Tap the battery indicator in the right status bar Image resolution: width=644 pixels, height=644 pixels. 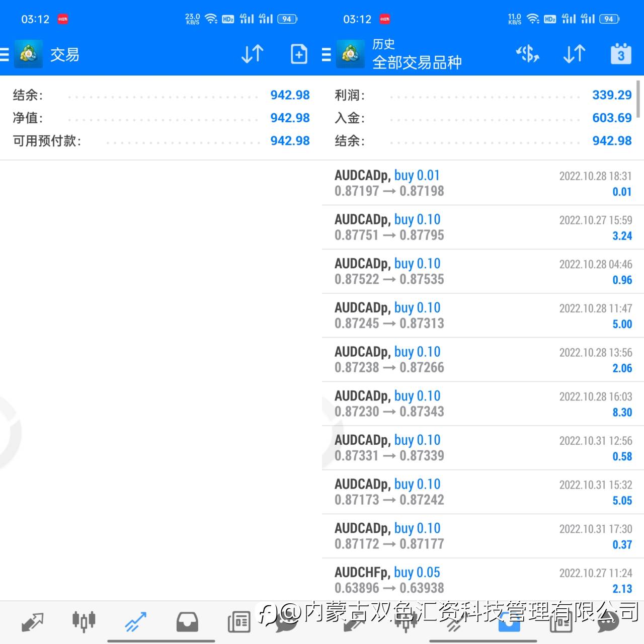click(609, 19)
